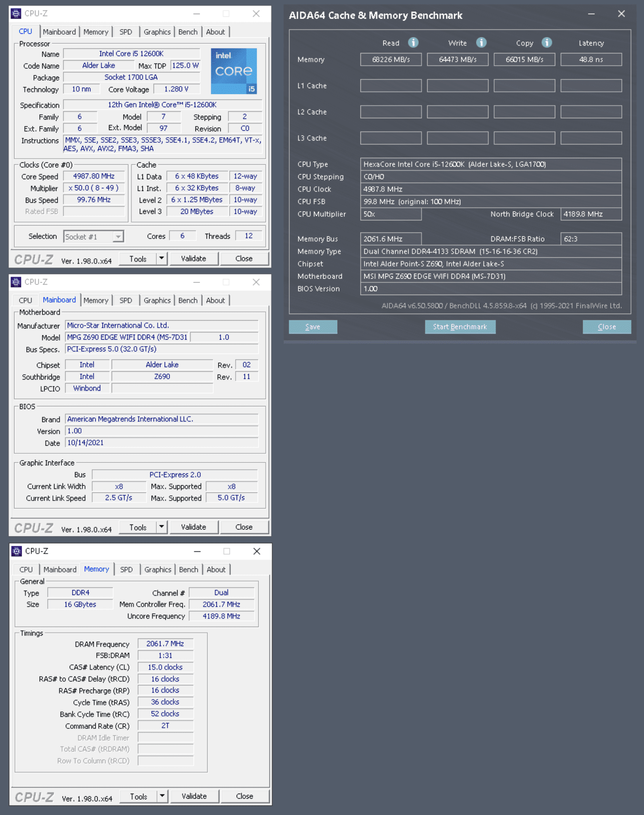Click Close button in top CPU-Z window
Image resolution: width=644 pixels, height=815 pixels.
(x=244, y=258)
